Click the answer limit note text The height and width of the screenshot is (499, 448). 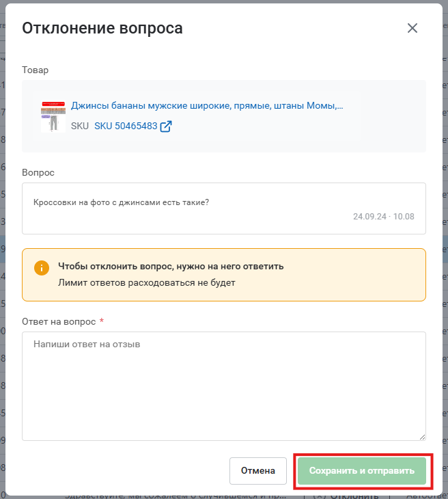[146, 282]
